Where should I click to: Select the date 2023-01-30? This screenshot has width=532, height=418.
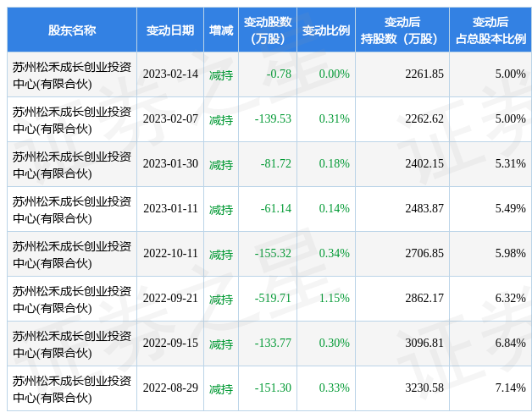[x=170, y=163]
